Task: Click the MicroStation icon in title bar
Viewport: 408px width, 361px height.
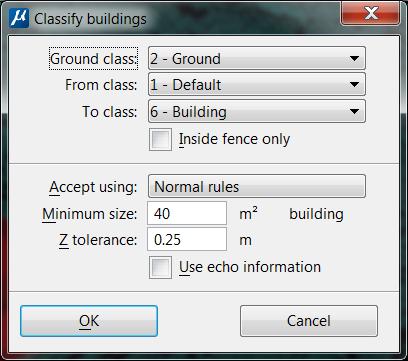Action: coord(19,18)
